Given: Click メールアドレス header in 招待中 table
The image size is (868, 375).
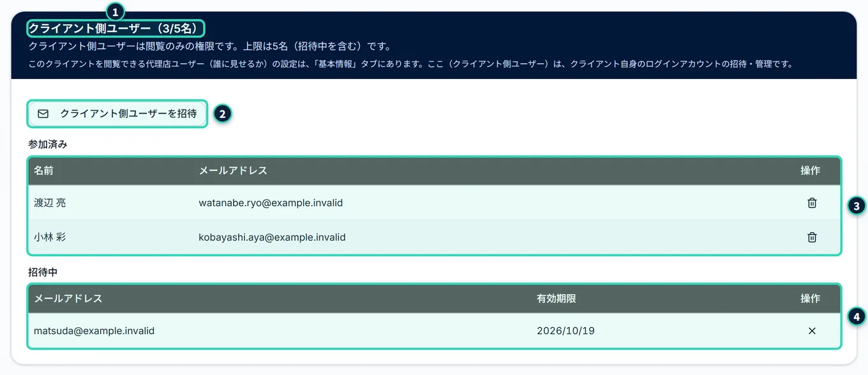Looking at the screenshot, I should point(68,298).
